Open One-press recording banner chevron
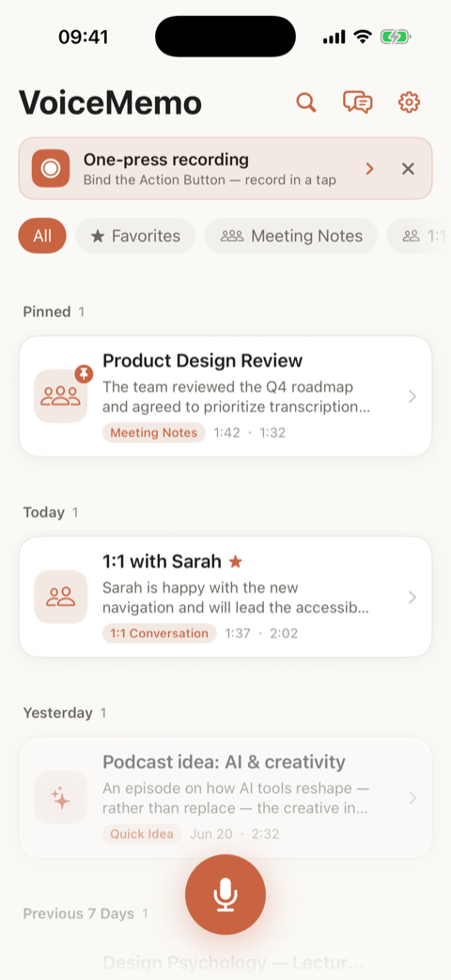This screenshot has height=980, width=451. pos(370,169)
